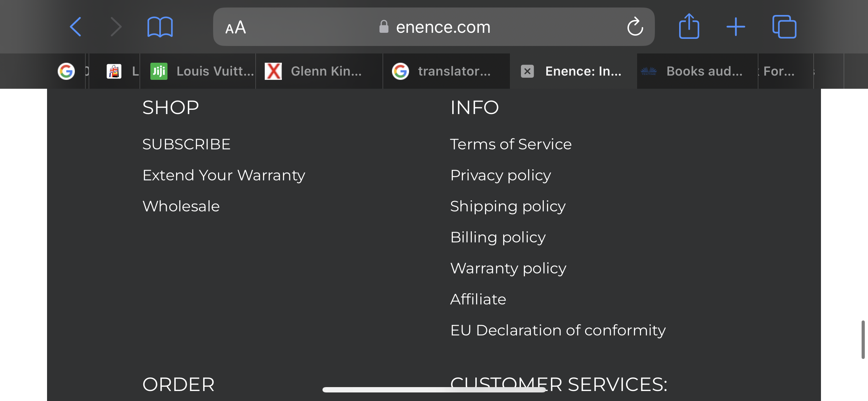Click the page scrollbar on the right edge
This screenshot has height=401, width=868.
tap(863, 339)
